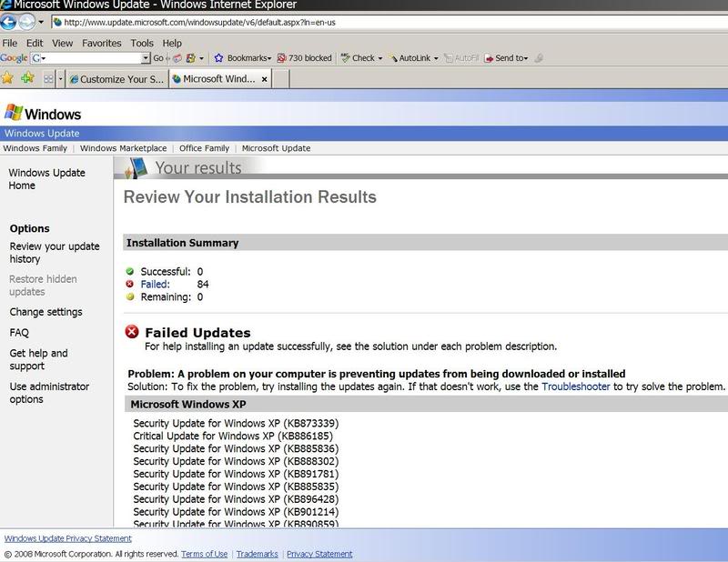Click the Google toolbar news icon

coord(177,58)
